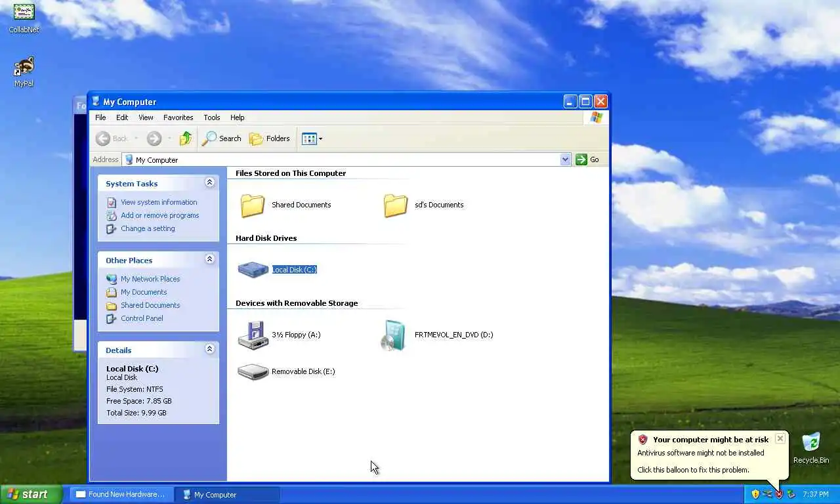840x504 pixels.
Task: Open Forward button history dropdown arrow
Action: 169,138
